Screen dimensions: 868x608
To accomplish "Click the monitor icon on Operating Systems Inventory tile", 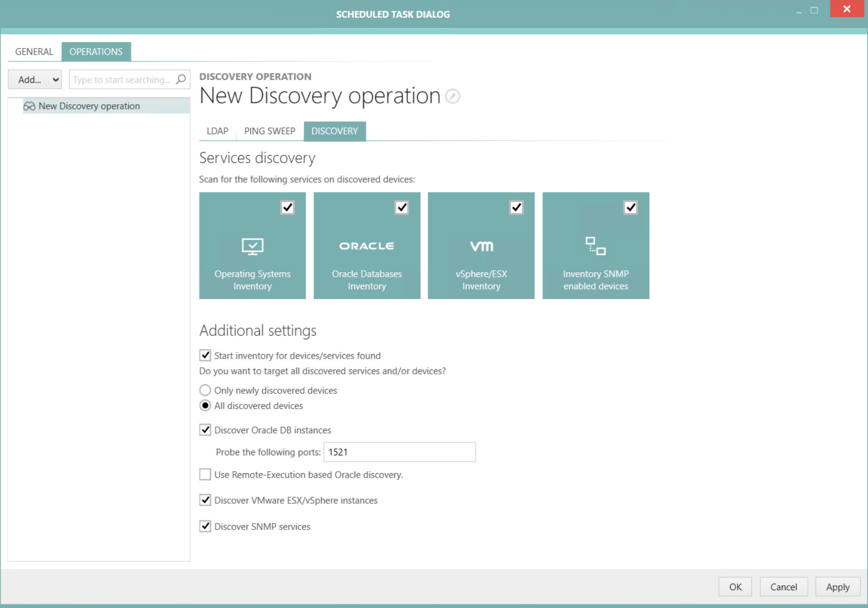I will (x=252, y=246).
